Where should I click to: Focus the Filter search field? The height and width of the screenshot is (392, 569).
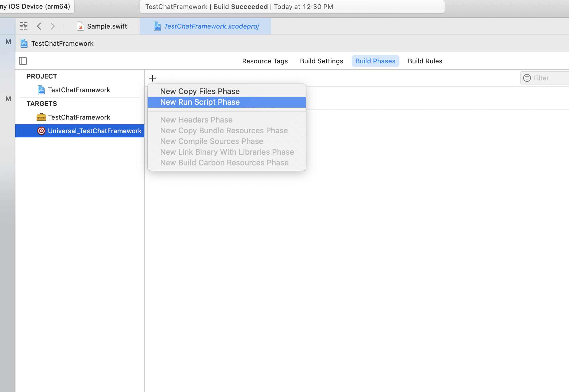pos(545,78)
